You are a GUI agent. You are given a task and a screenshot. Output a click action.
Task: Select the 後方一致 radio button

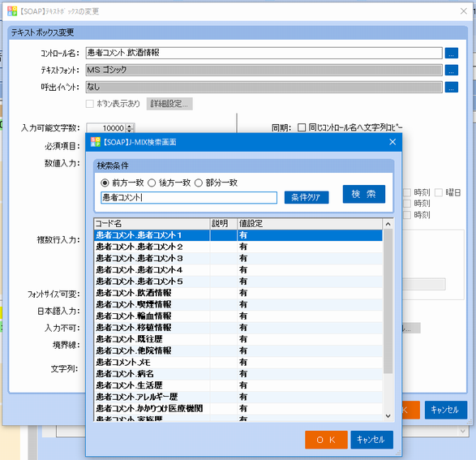[x=152, y=183]
